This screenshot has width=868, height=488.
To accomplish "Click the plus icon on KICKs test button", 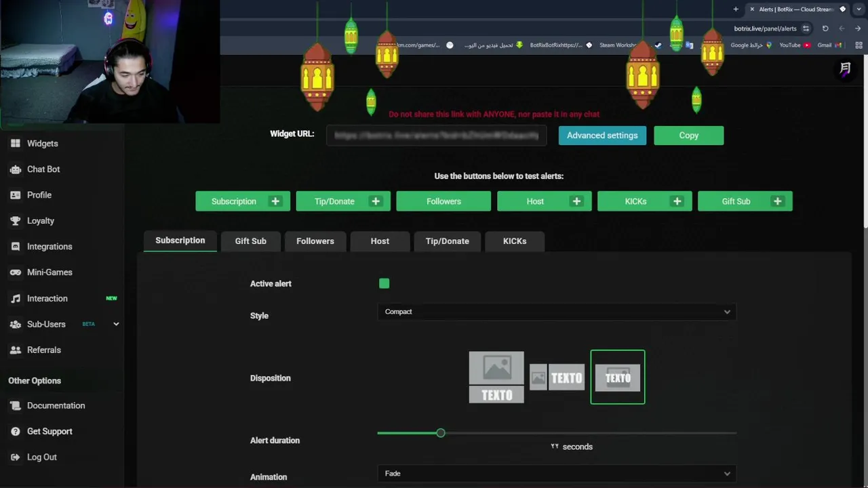I will point(677,201).
